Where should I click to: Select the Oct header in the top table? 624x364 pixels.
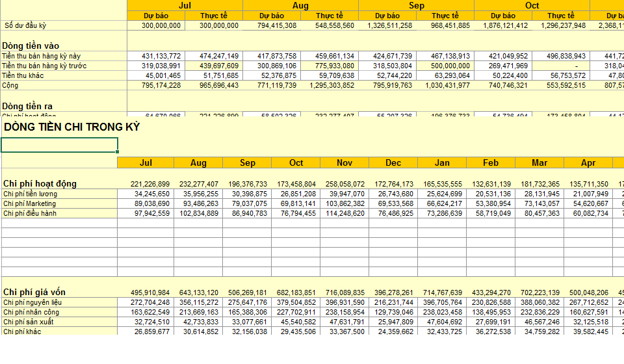click(532, 5)
